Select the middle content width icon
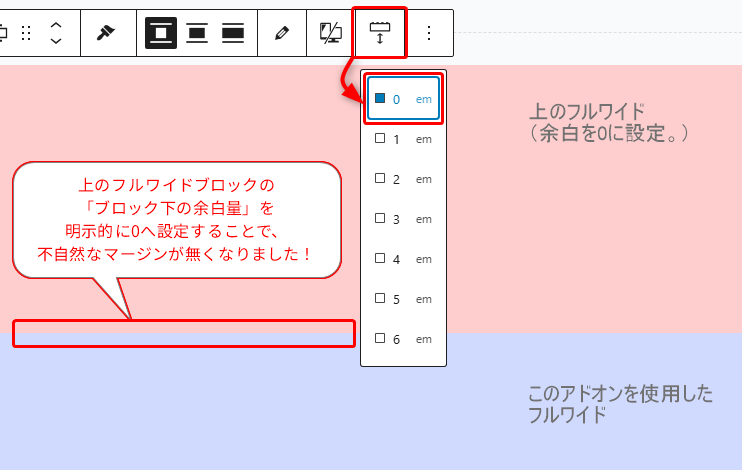 pyautogui.click(x=197, y=33)
